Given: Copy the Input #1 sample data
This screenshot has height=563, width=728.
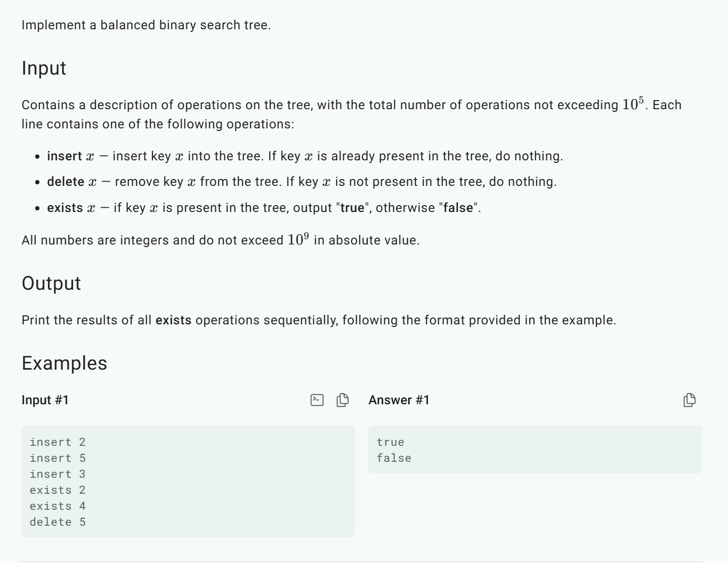Looking at the screenshot, I should [343, 400].
